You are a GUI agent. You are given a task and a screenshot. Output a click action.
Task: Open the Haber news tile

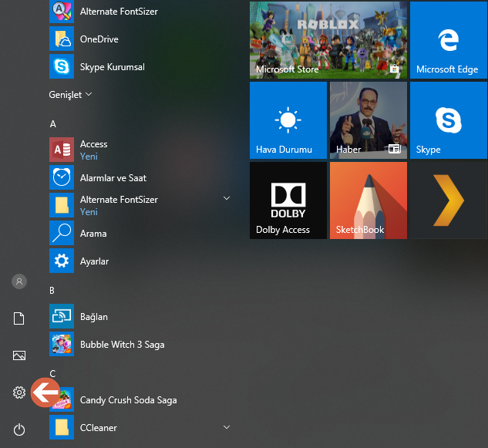369,120
